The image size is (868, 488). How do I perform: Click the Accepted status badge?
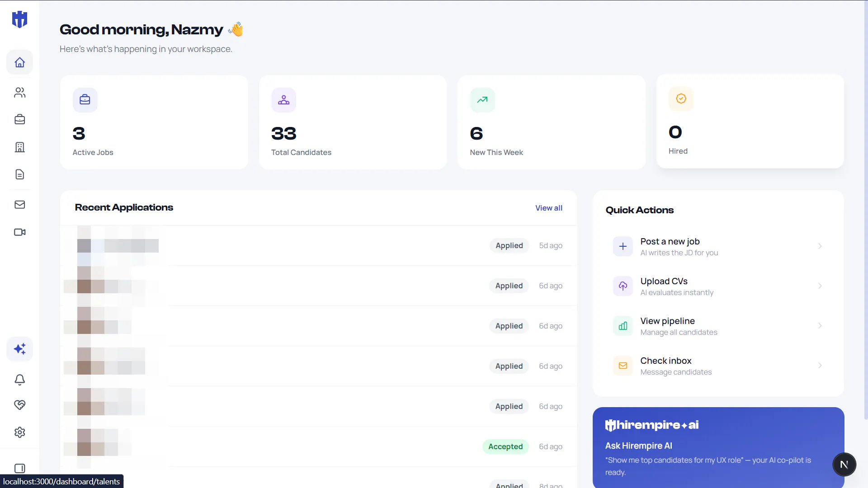[x=505, y=446]
